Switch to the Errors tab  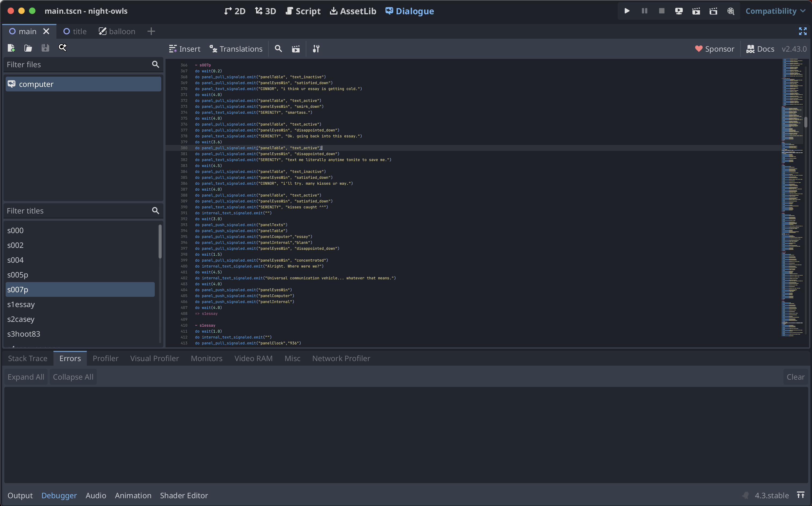tap(70, 358)
